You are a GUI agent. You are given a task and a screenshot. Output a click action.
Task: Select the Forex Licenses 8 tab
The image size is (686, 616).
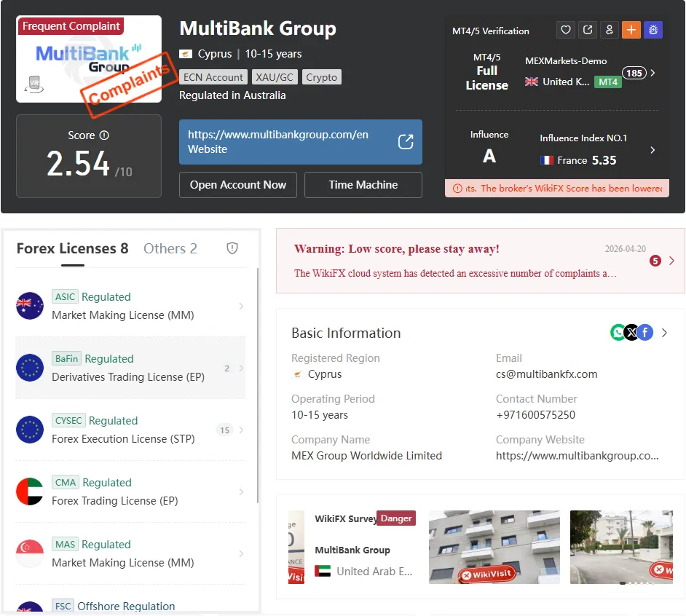tap(73, 248)
